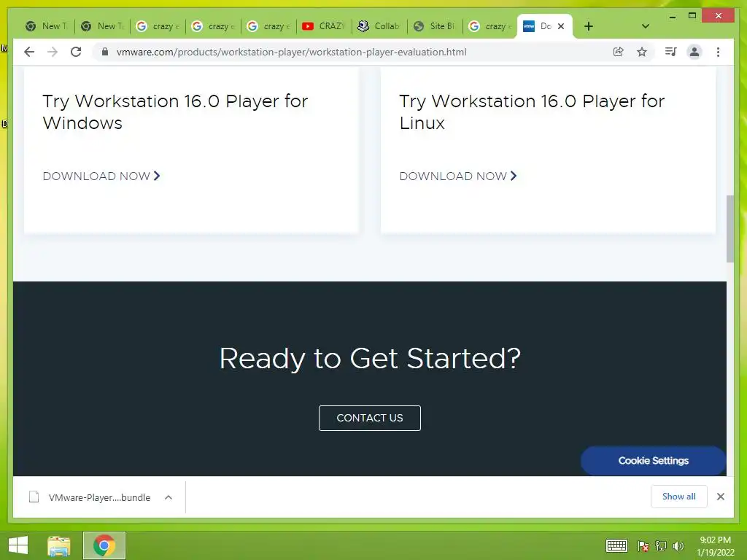Share this page using the share icon
The width and height of the screenshot is (747, 560).
coord(618,52)
